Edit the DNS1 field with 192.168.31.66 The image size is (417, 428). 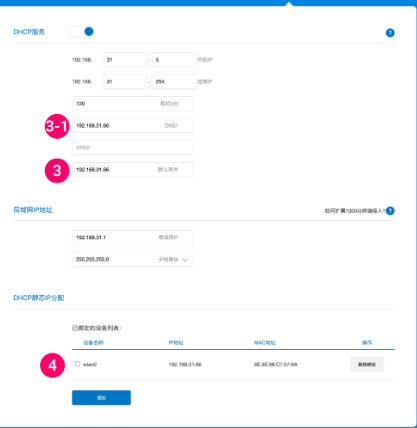click(132, 126)
